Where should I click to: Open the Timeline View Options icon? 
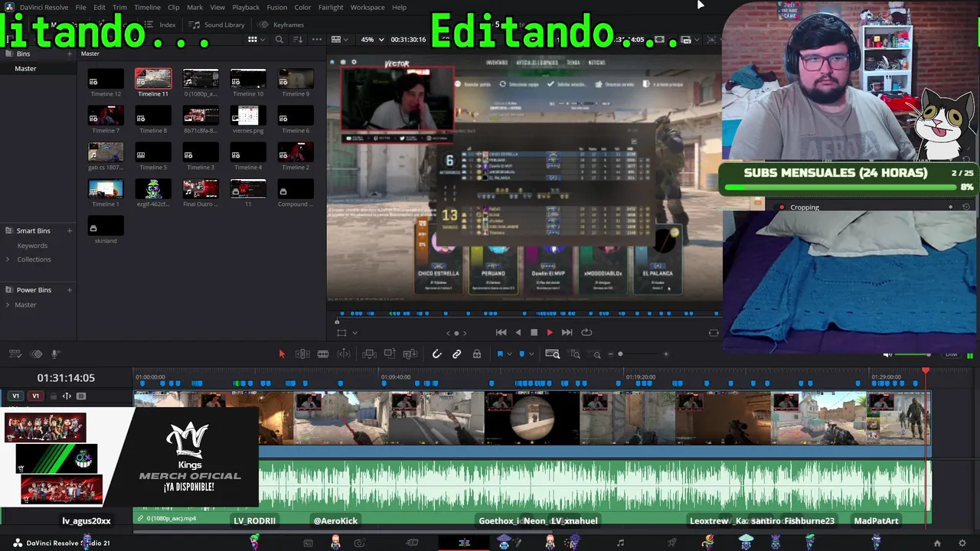15,354
